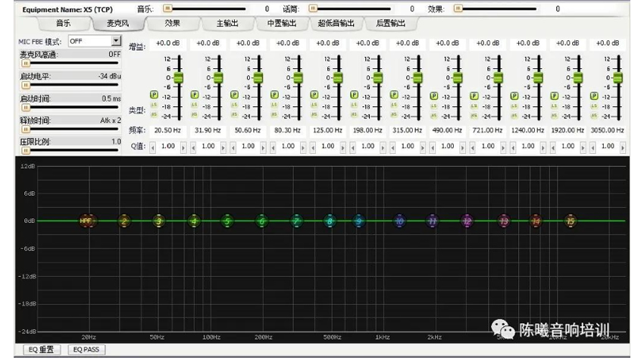Select EQ node 15 on the graph
The image size is (644, 358).
point(571,221)
